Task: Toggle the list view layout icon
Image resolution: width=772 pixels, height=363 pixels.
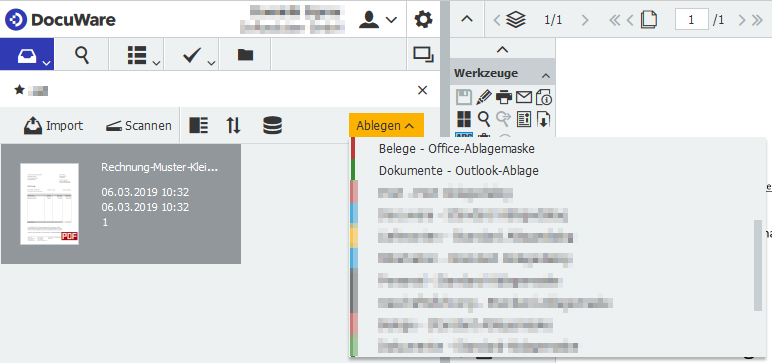Action: click(198, 126)
